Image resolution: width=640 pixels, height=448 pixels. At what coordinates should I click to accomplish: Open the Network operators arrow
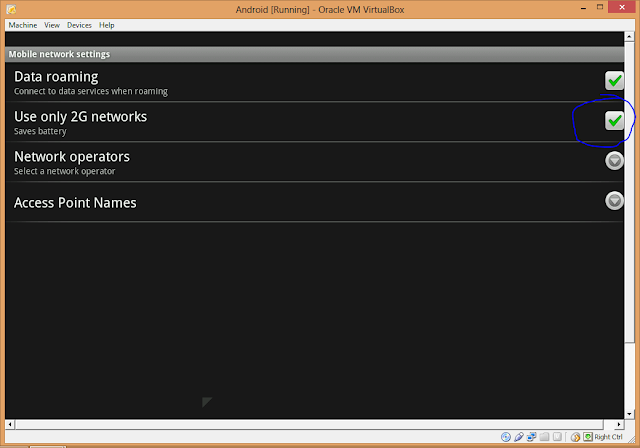[x=614, y=161]
